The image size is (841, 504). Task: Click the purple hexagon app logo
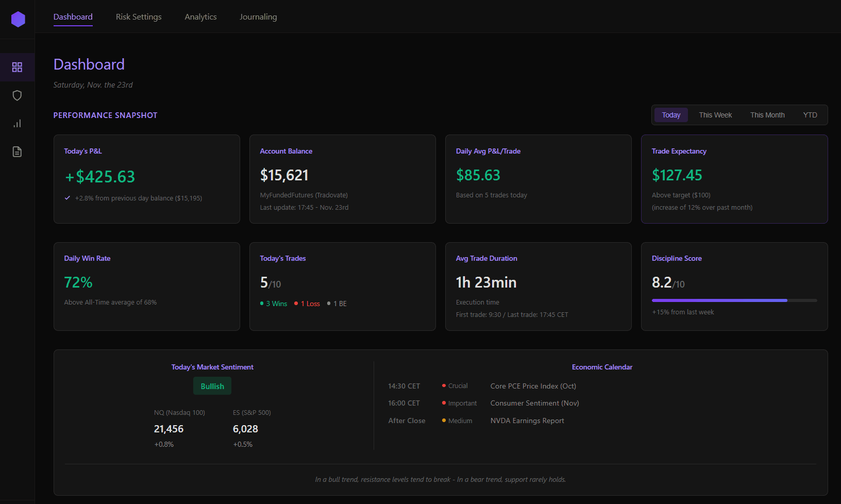18,19
